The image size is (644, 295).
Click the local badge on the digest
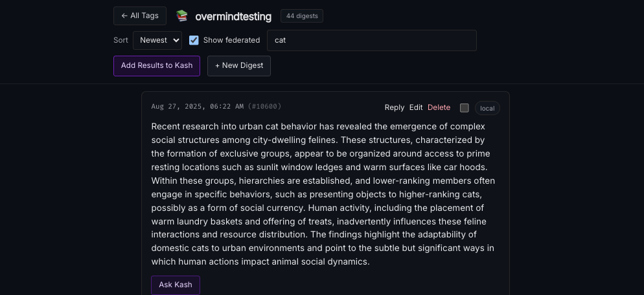pyautogui.click(x=487, y=108)
